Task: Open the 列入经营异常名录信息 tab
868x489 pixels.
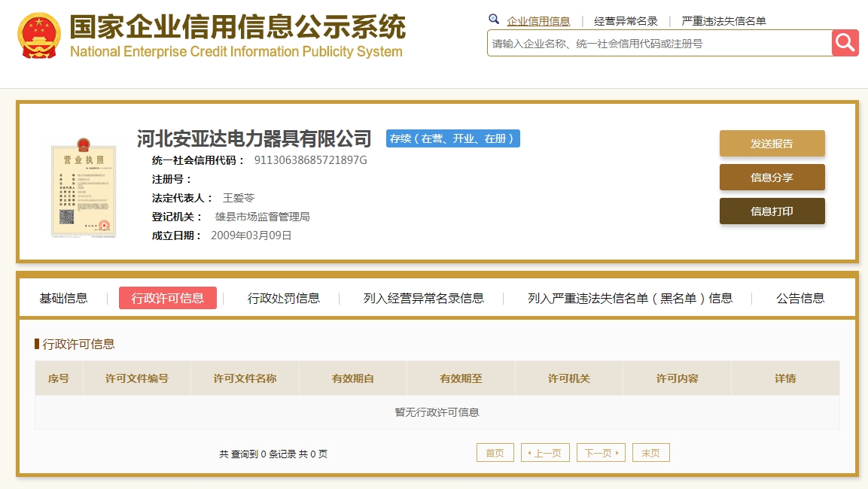Action: [x=424, y=298]
